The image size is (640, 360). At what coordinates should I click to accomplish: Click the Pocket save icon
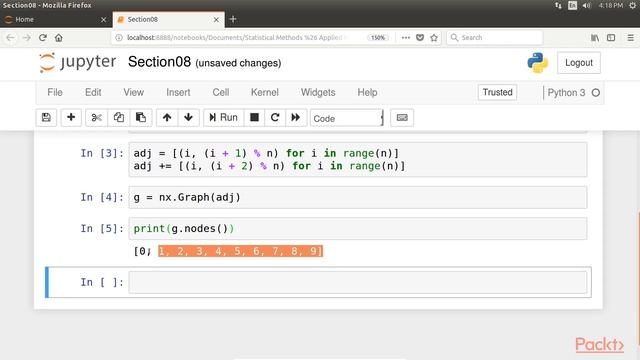tap(420, 38)
